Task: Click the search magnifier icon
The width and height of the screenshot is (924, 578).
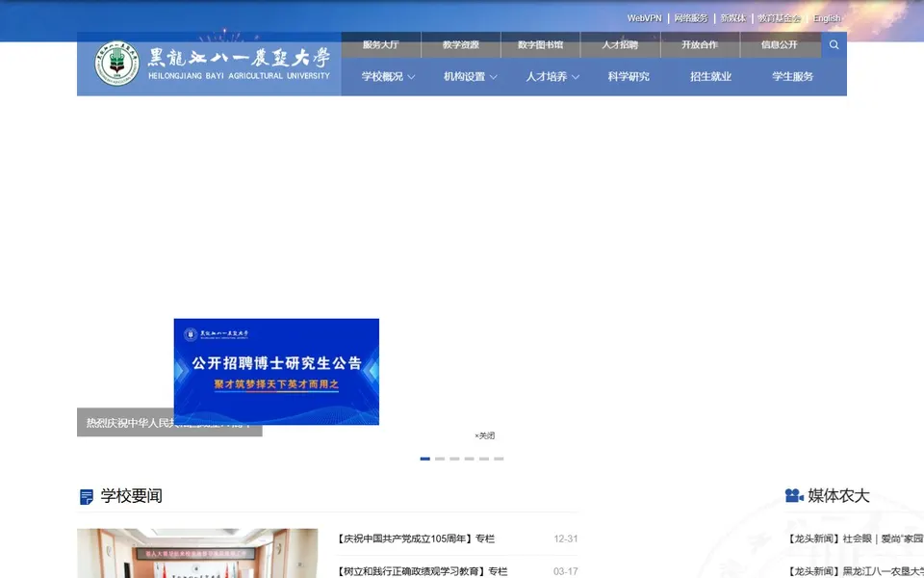Action: pyautogui.click(x=834, y=45)
